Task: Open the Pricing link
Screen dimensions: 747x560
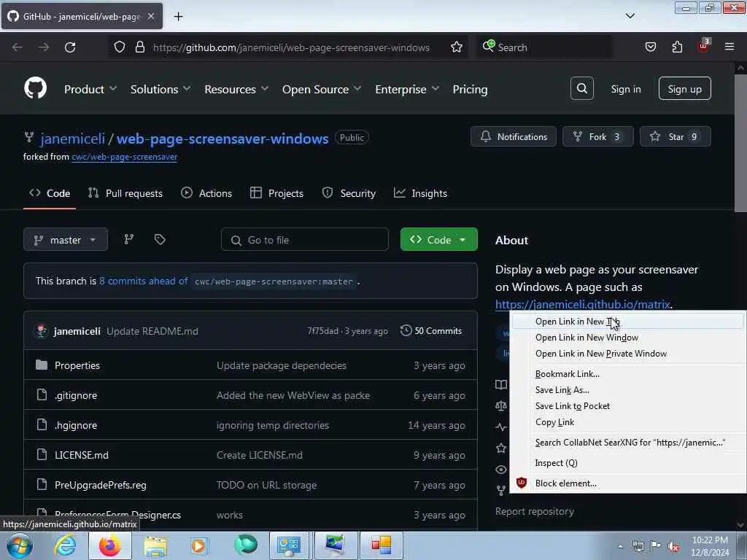Action: click(470, 89)
